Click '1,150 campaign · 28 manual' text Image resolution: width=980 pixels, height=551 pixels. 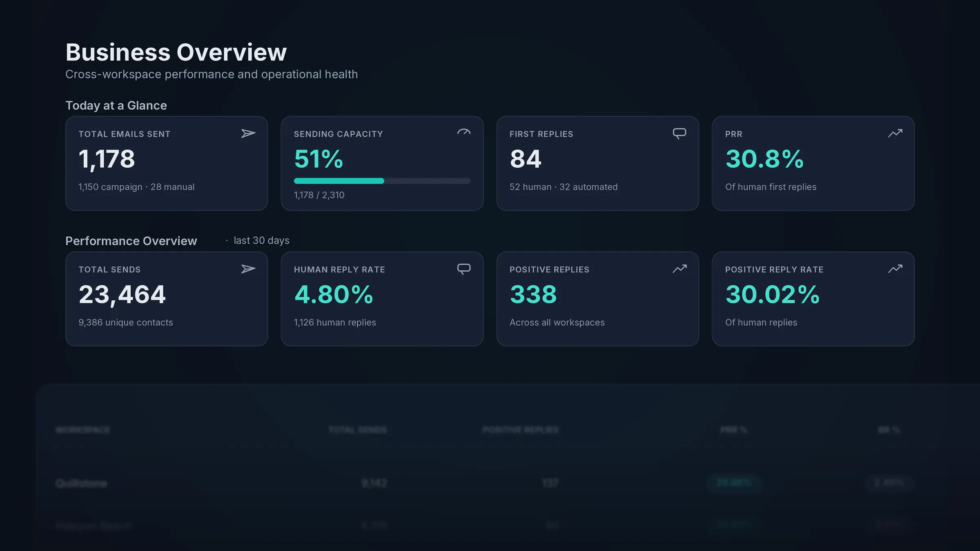tap(136, 187)
